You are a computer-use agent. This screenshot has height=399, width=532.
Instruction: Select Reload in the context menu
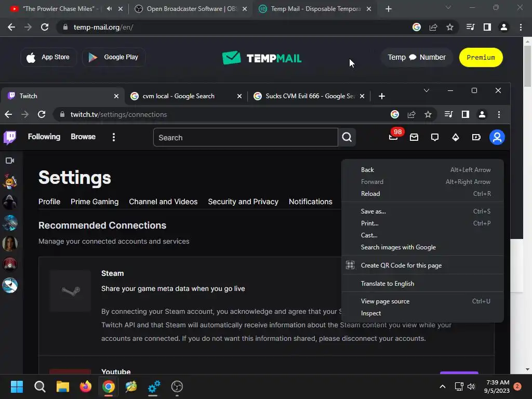coord(422,194)
